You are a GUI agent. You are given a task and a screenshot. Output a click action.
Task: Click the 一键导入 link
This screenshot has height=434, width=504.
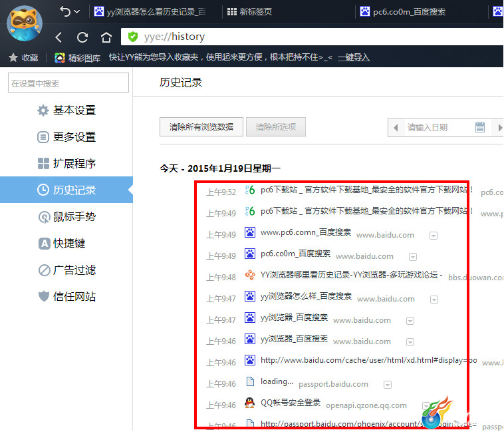353,57
